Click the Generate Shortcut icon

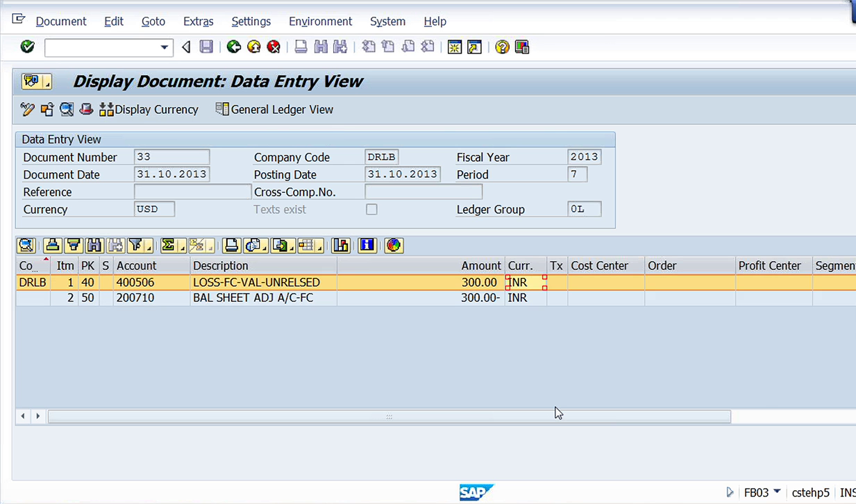[474, 47]
